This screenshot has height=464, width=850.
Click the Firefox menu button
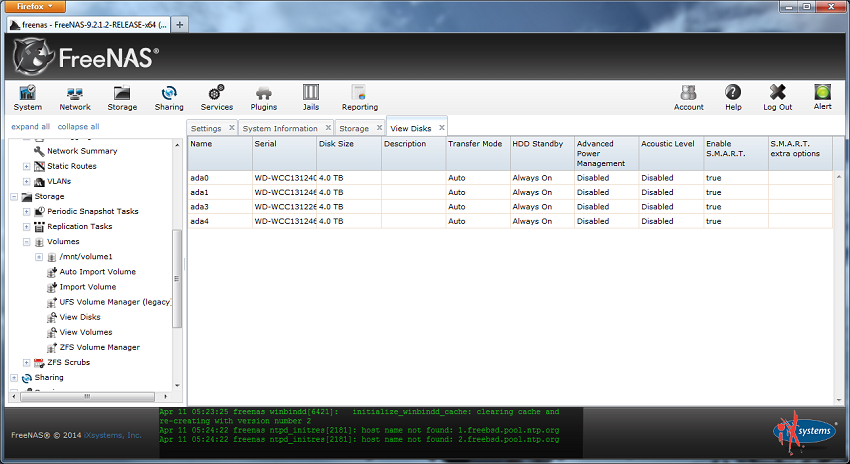[35, 7]
